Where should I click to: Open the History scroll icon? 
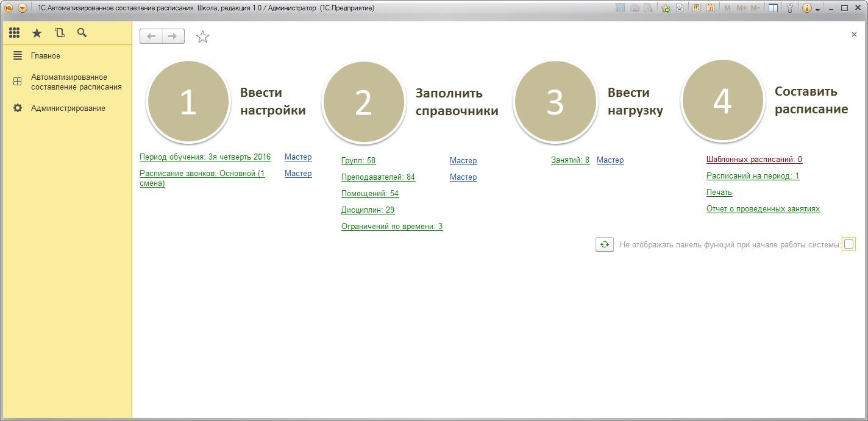point(59,33)
